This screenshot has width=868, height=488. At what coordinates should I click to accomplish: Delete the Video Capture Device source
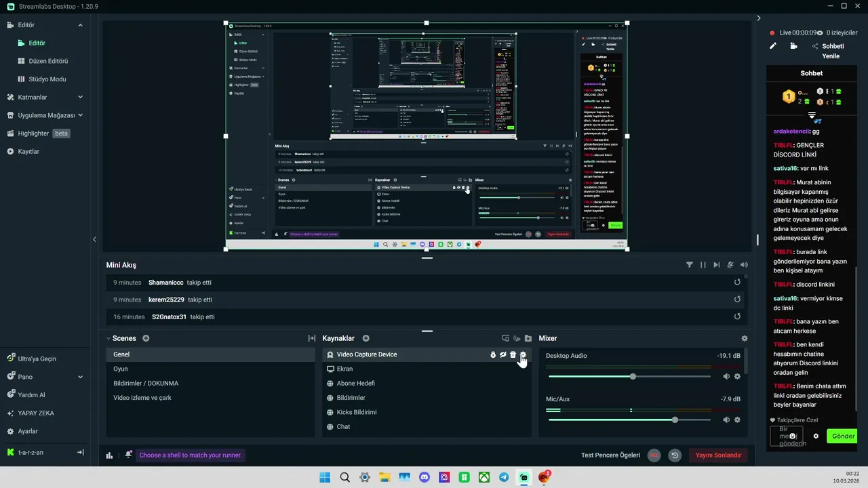click(513, 354)
